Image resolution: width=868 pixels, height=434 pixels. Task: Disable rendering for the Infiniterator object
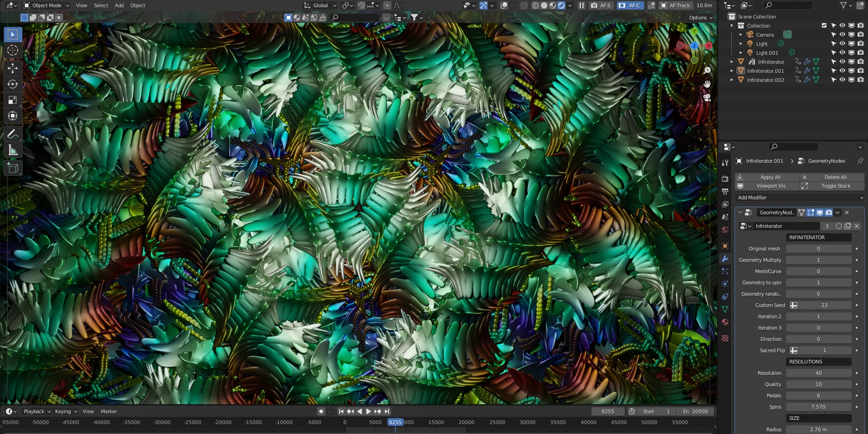[860, 62]
